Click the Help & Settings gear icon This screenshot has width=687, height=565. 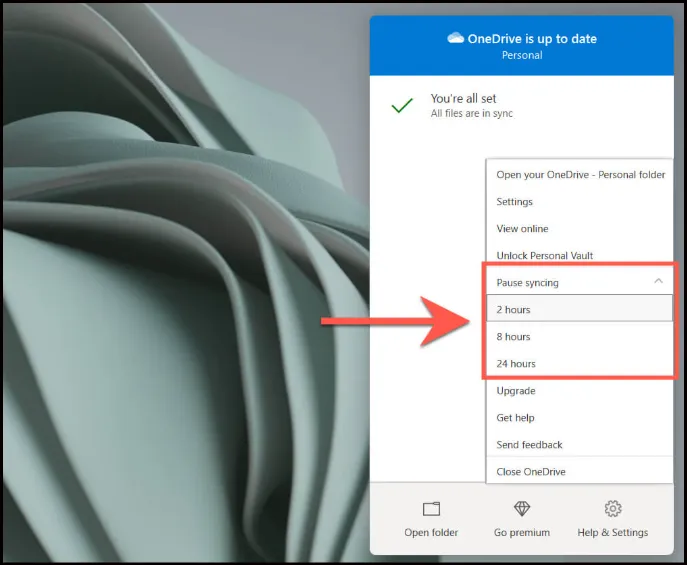click(x=613, y=508)
